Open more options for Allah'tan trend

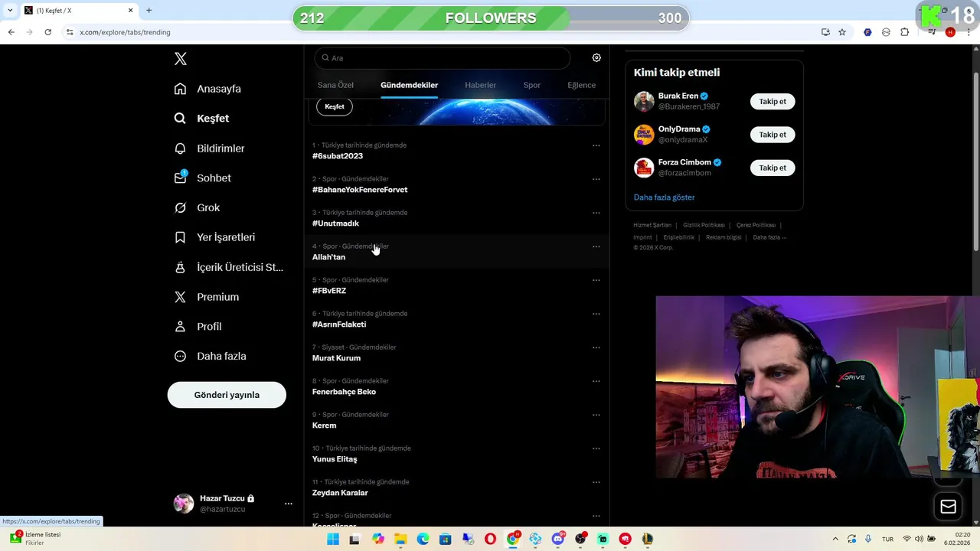[596, 246]
